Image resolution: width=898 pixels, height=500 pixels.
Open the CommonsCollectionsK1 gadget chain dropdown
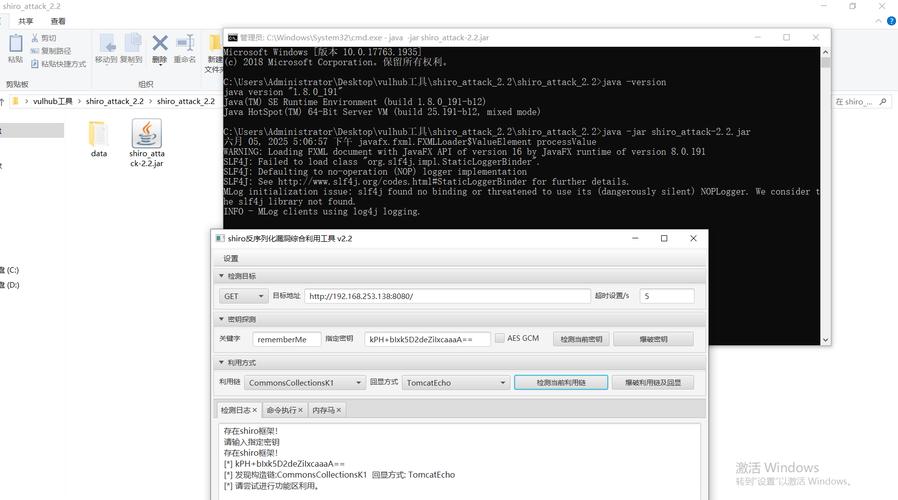pyautogui.click(x=304, y=383)
